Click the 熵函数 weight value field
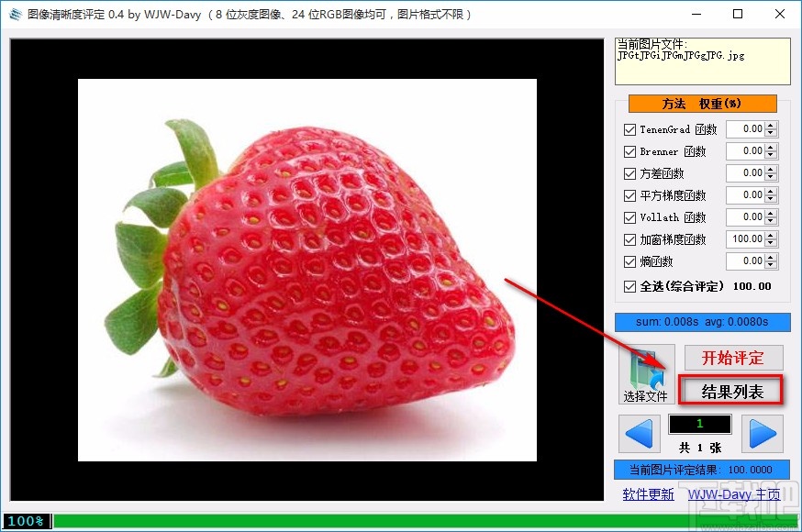The width and height of the screenshot is (802, 532). [746, 260]
